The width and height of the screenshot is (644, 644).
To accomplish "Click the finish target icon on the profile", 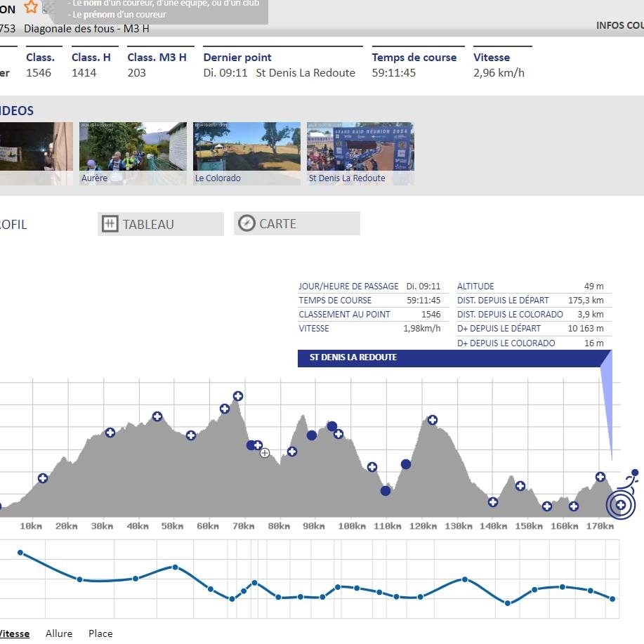I will click(621, 504).
